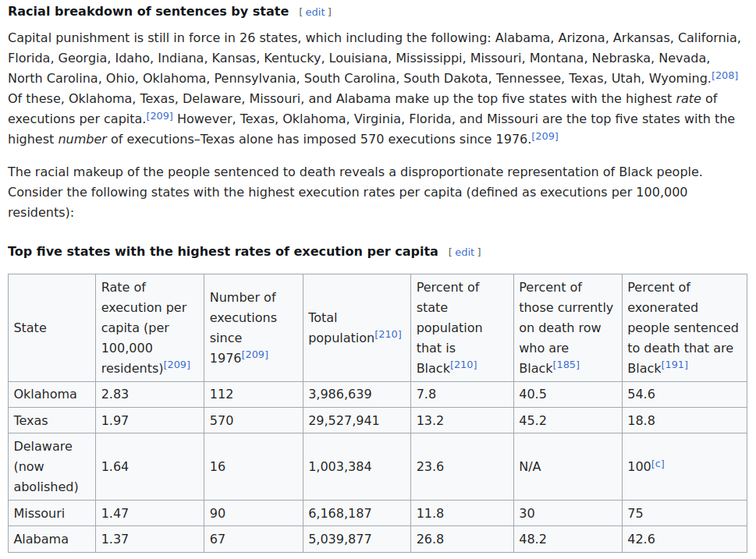Click the 112 executions value
The image size is (756, 559).
(x=222, y=394)
